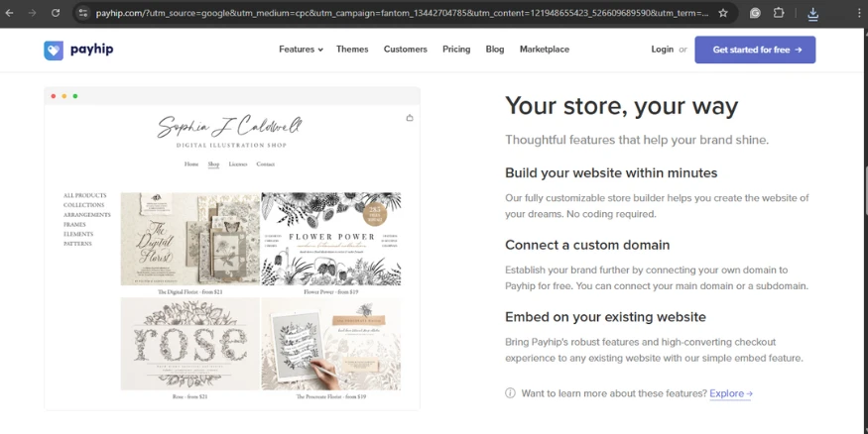Click 'Flower Power - from $19' caption
Viewport: 868px width, 434px height.
point(331,291)
